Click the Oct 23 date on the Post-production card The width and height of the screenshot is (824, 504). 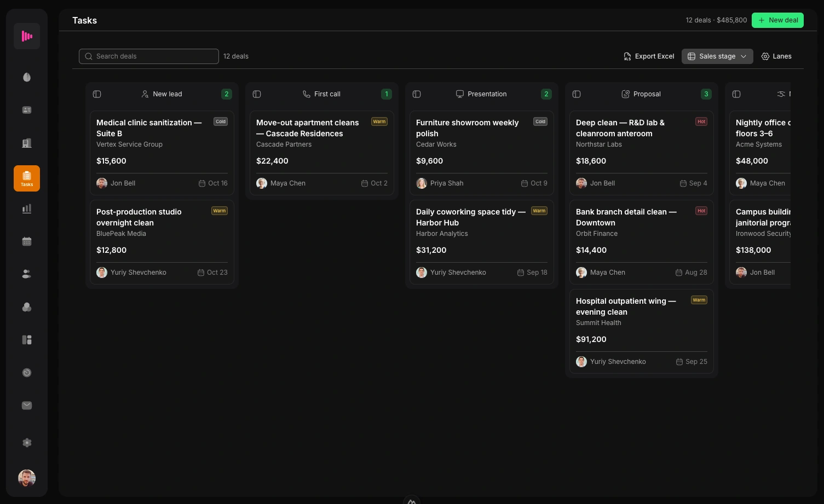212,273
